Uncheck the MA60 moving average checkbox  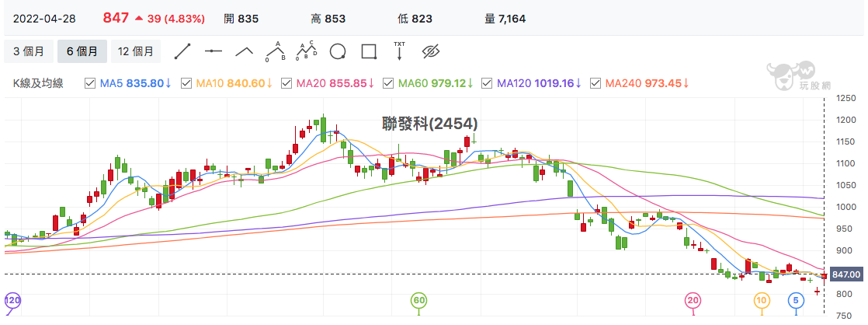point(388,83)
